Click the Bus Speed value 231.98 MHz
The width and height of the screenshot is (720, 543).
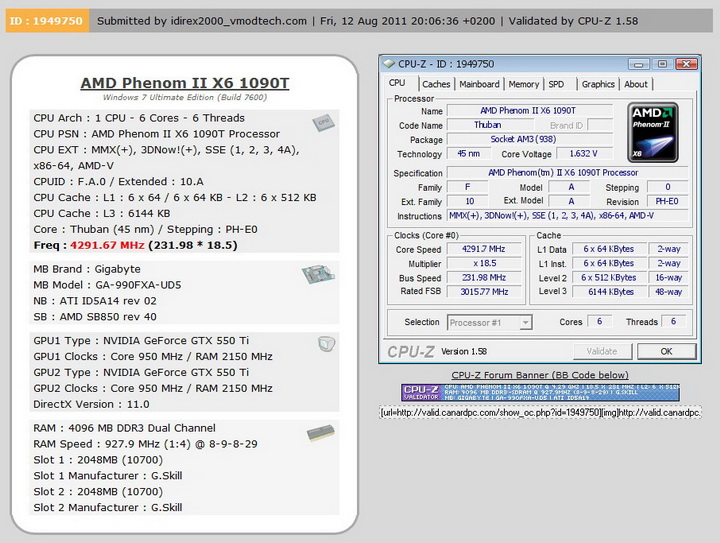484,278
